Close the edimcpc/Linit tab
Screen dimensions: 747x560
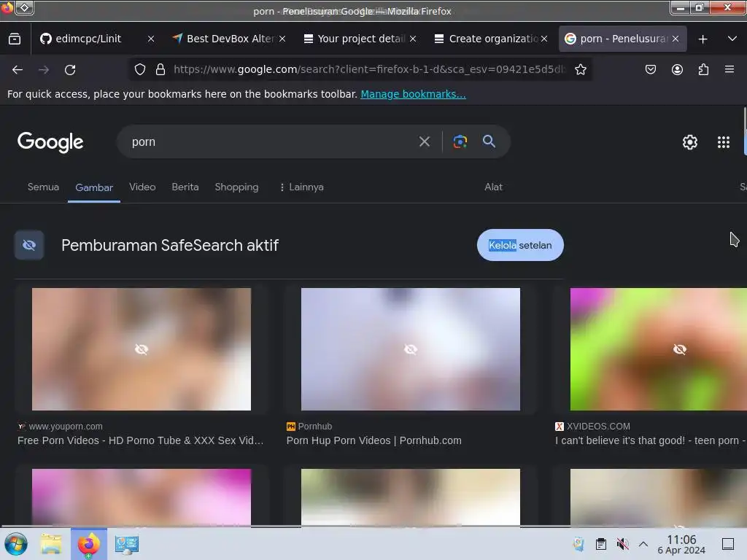pyautogui.click(x=151, y=39)
